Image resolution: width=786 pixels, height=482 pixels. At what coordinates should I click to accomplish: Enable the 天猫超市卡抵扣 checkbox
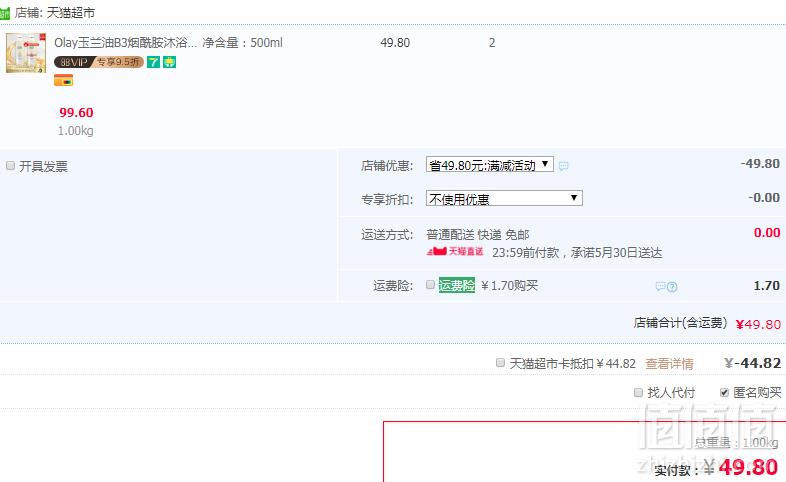[500, 362]
